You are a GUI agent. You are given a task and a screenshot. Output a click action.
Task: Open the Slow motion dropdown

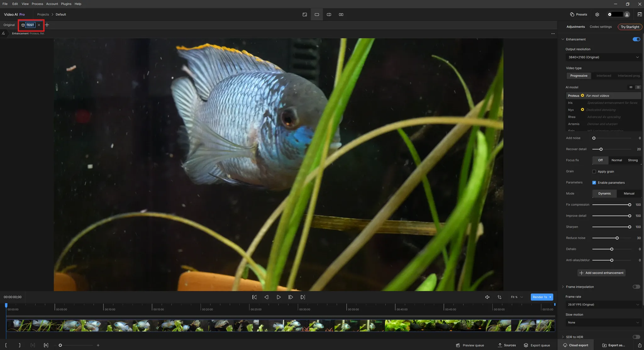(603, 322)
